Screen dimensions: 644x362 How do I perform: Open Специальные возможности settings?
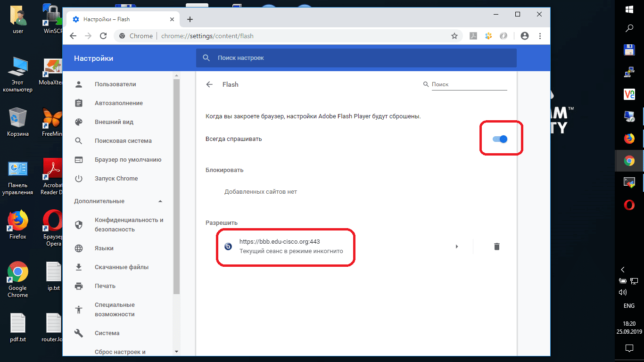pos(115,310)
